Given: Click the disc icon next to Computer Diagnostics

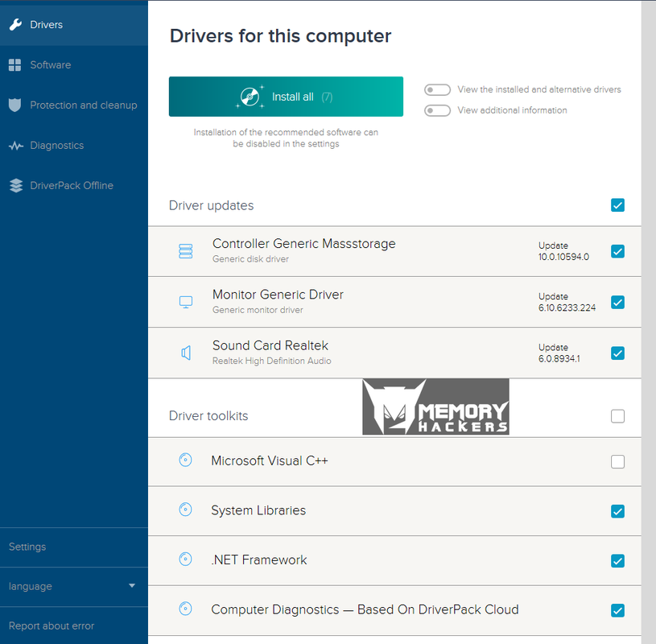Looking at the screenshot, I should click(185, 609).
